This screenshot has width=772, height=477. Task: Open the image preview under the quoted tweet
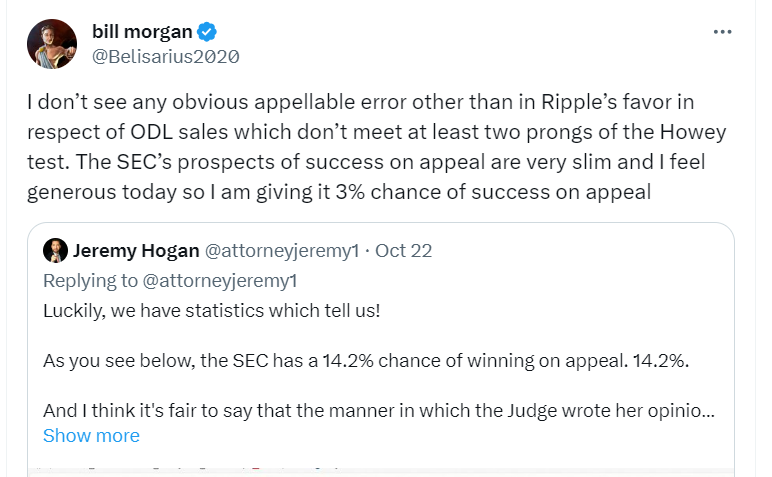381,472
